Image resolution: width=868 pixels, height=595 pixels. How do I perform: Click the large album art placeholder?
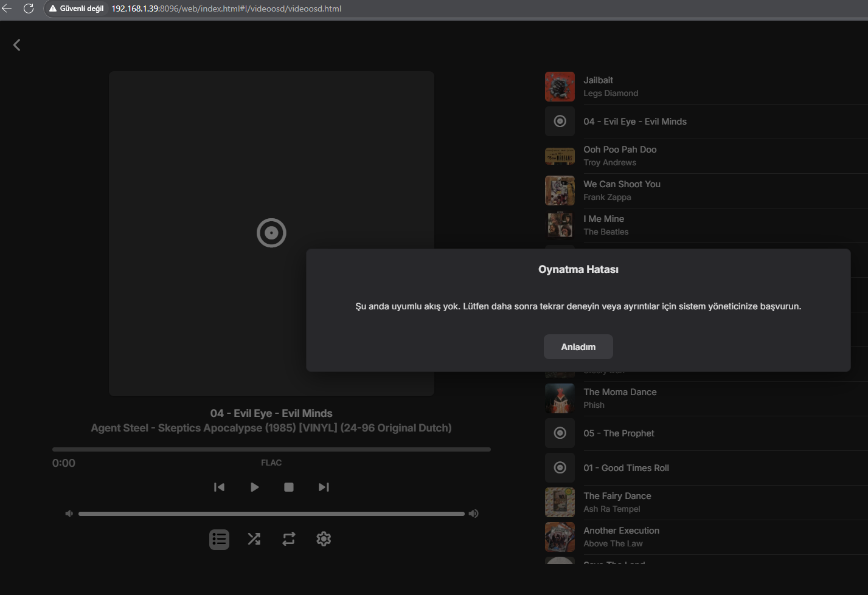point(271,233)
